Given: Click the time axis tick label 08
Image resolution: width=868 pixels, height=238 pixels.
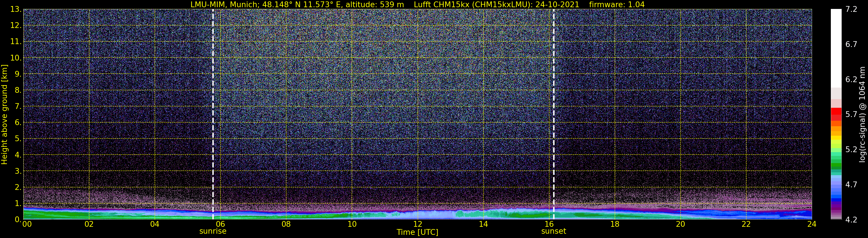Looking at the screenshot, I should 286,224.
